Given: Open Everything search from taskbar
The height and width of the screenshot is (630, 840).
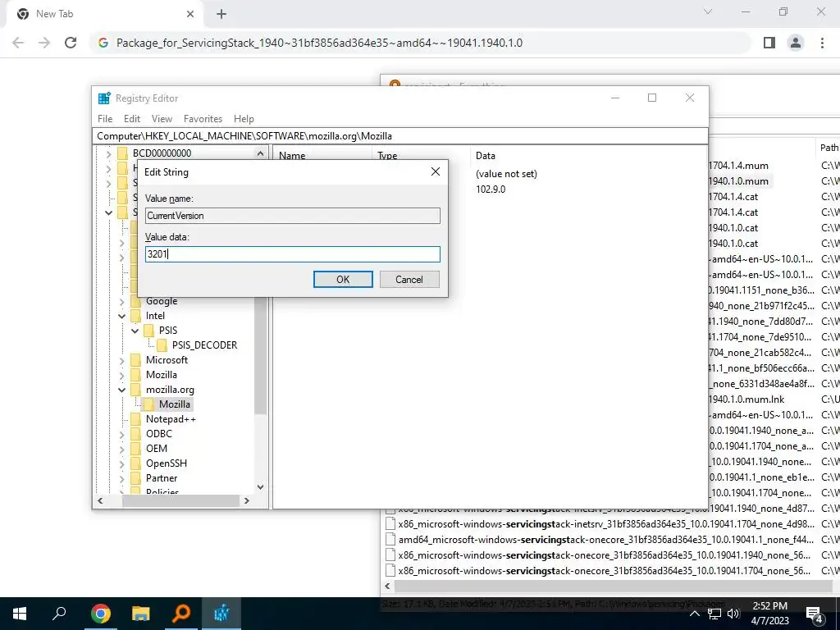Looking at the screenshot, I should 181,614.
